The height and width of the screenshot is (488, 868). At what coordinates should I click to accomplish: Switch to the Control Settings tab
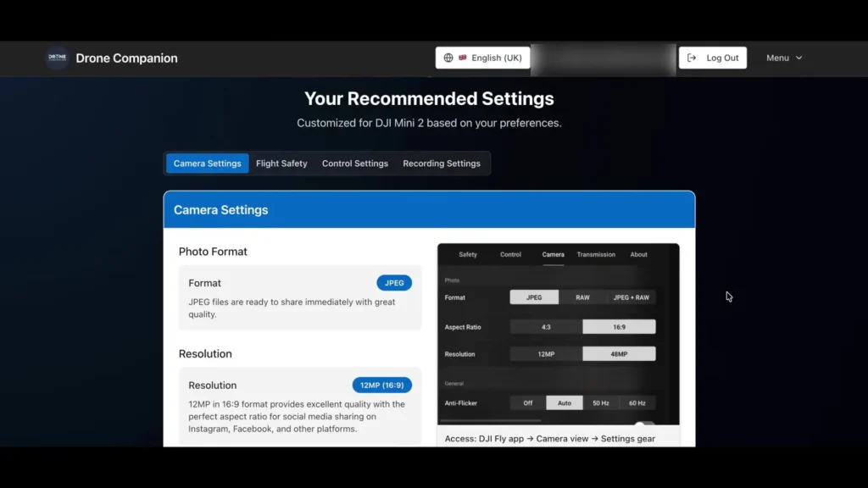pyautogui.click(x=355, y=164)
